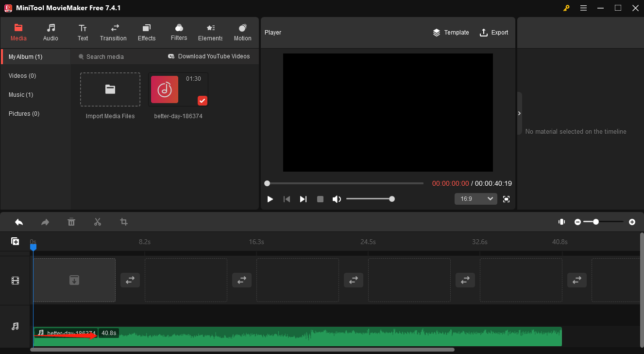Switch to the Transition tab
Viewport: 644px width, 354px height.
coord(113,33)
